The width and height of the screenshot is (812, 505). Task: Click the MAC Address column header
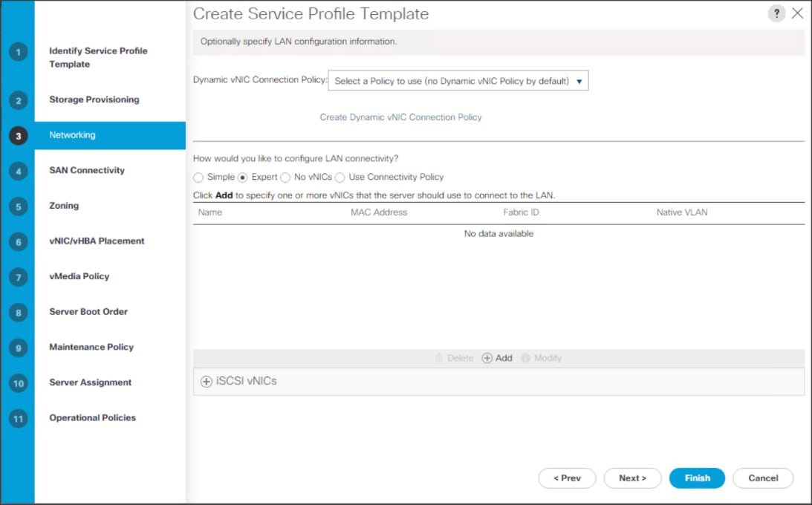(x=379, y=212)
